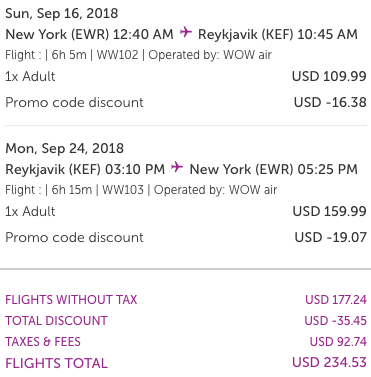Click the USD 109.99 outbound fare
This screenshot has width=371, height=377.
329,76
